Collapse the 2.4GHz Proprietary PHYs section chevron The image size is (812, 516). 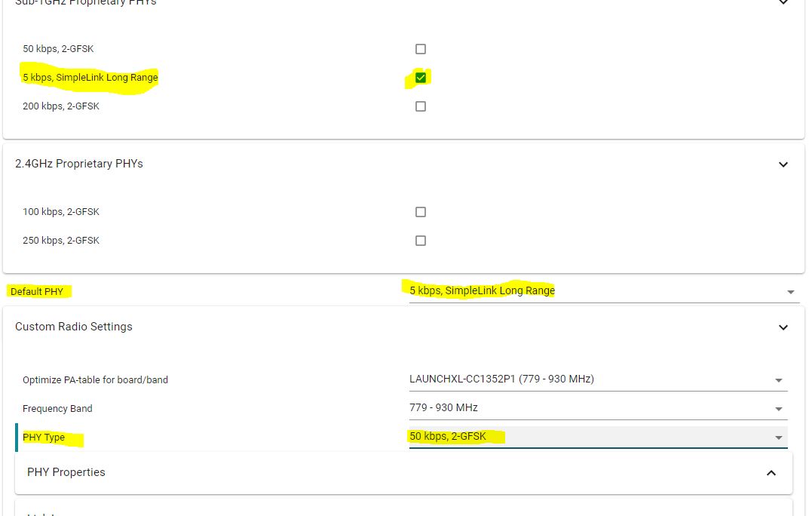(x=783, y=164)
